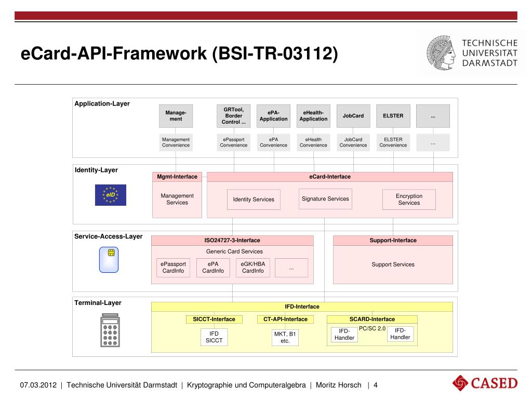Click the ePA CardInfo box
Viewport: 532px width, 399px height.
213,268
